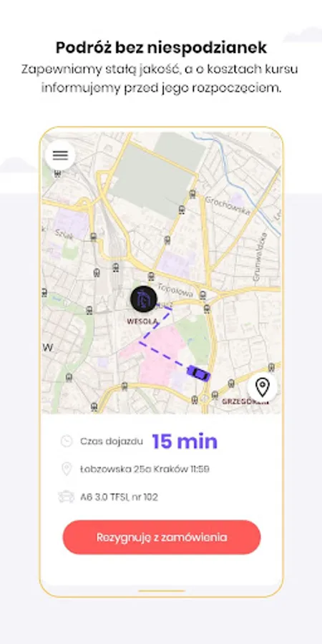Viewport: 322px width, 644px height.
Task: Tap the Grunwaldzka street label
Action: [260, 256]
